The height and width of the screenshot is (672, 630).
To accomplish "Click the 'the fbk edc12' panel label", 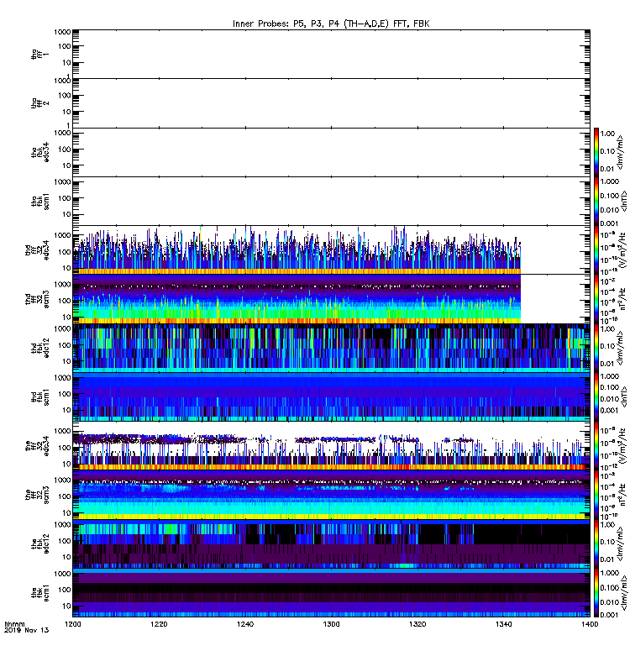I will [x=40, y=543].
